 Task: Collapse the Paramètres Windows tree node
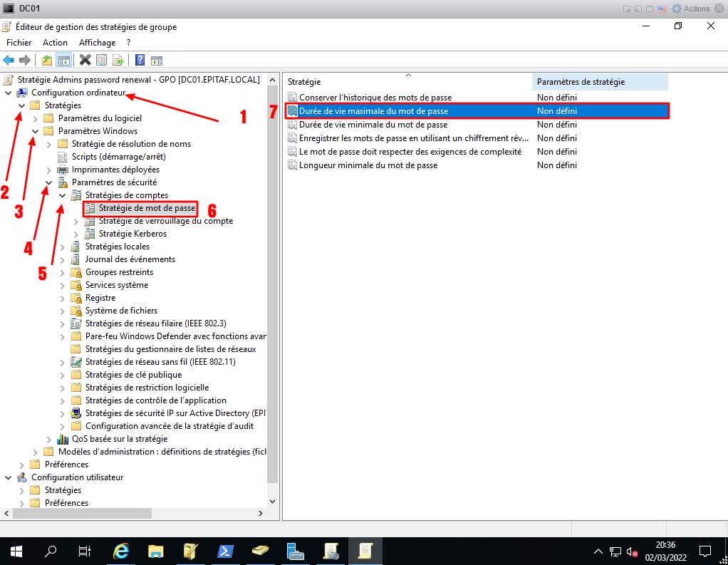pos(35,131)
